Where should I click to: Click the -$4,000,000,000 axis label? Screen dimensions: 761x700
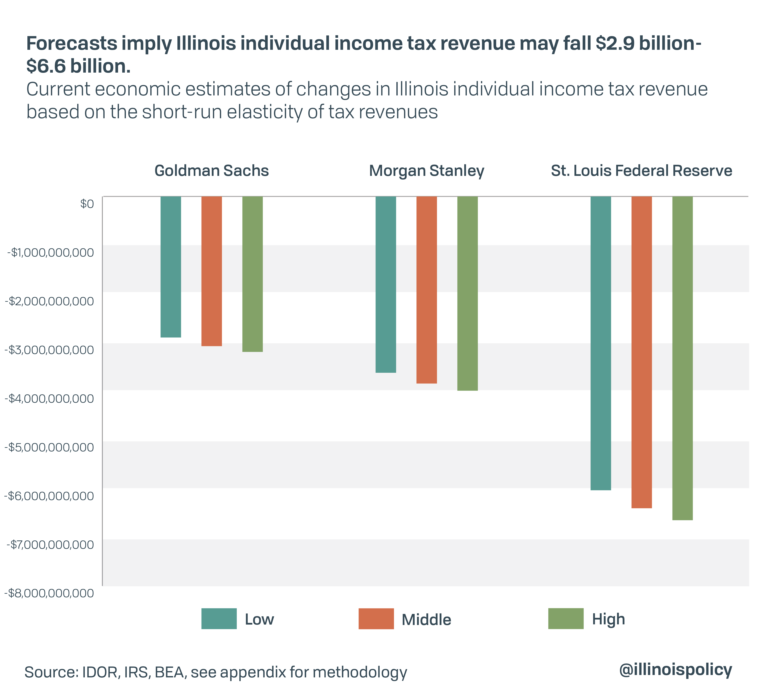point(49,399)
